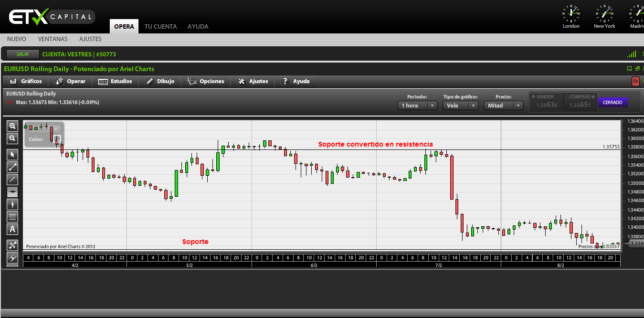Click the zoom out magnifier tool
This screenshot has width=644, height=318.
click(x=12, y=138)
